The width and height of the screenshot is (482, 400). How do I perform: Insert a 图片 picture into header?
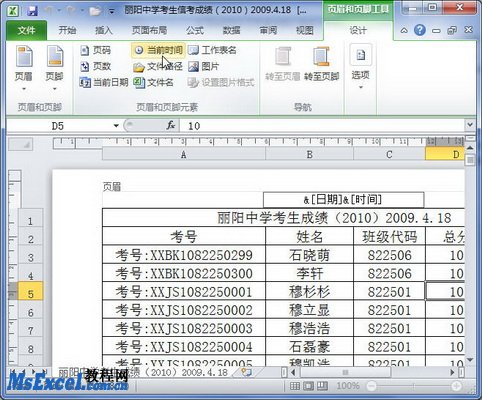coord(204,66)
